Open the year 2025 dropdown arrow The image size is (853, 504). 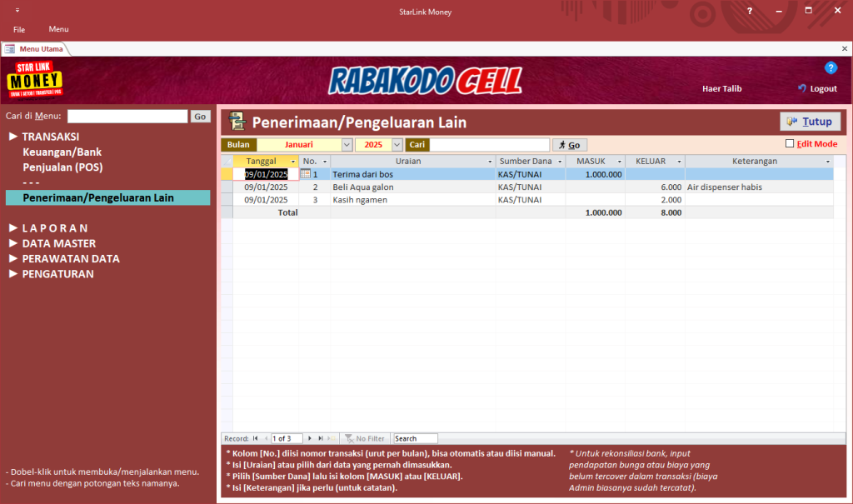click(397, 145)
